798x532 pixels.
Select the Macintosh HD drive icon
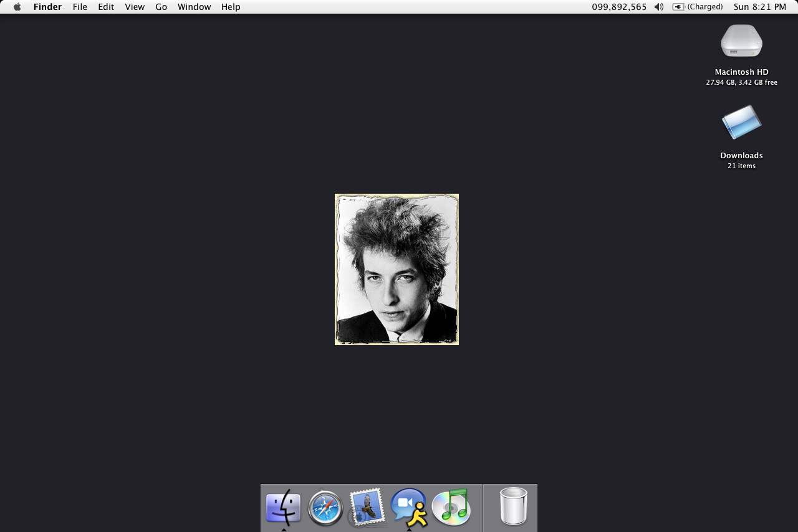pyautogui.click(x=741, y=42)
